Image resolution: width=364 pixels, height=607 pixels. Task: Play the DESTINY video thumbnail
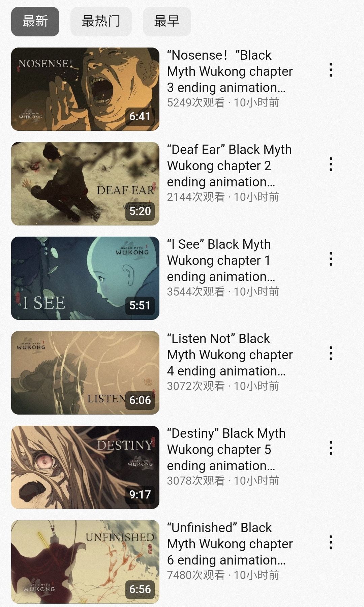tap(85, 467)
